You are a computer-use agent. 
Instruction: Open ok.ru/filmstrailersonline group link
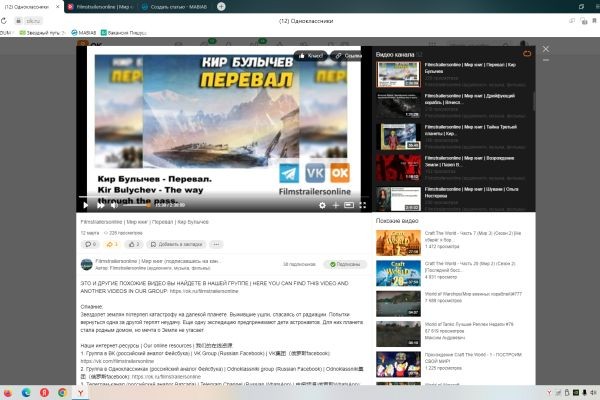tap(204, 291)
